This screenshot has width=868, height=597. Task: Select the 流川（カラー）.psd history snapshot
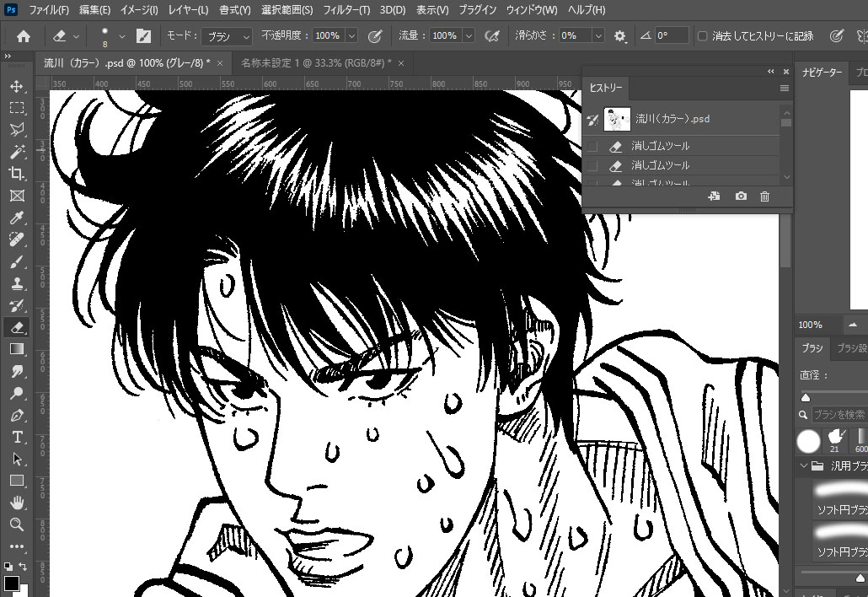coord(682,119)
